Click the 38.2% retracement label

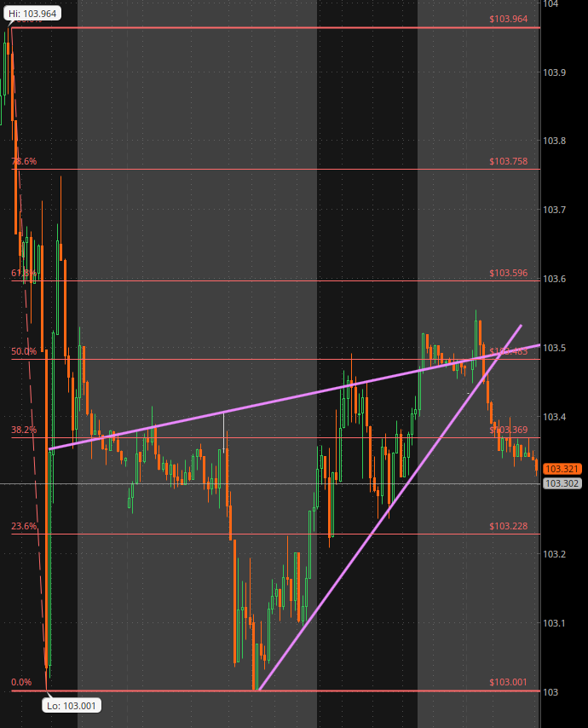(24, 430)
